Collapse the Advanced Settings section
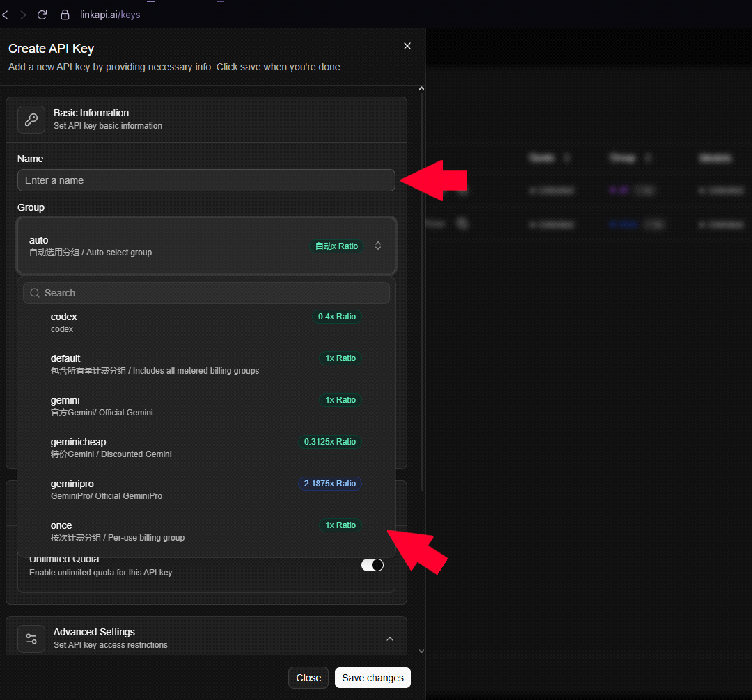The height and width of the screenshot is (700, 752). coord(390,639)
